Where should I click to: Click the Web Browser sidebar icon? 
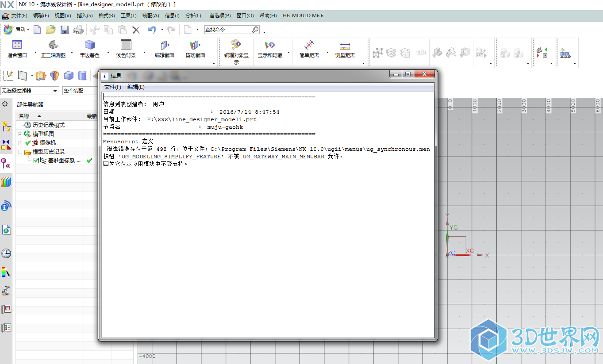pos(6,230)
